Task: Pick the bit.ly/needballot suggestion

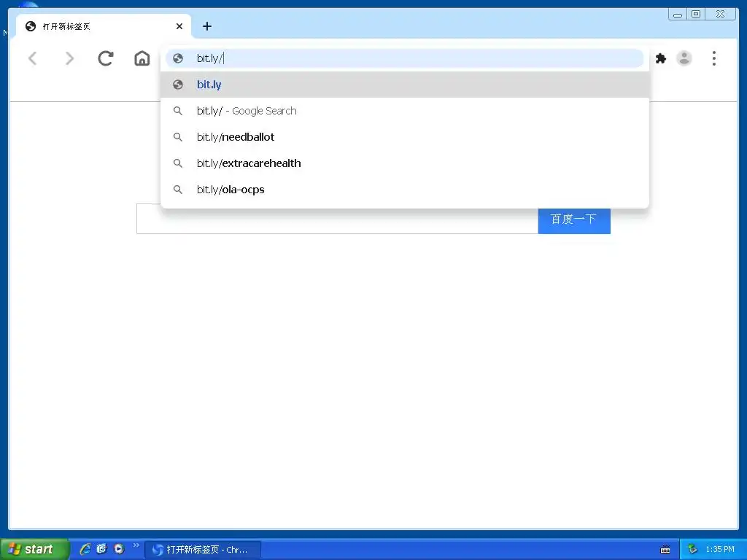Action: (404, 136)
